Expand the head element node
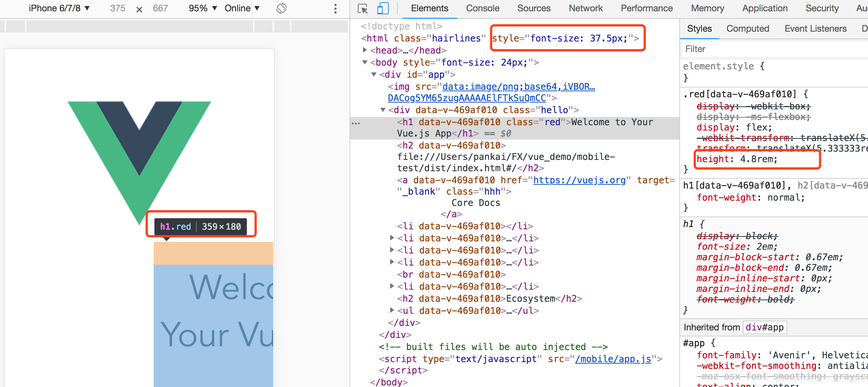The width and height of the screenshot is (868, 387). (365, 50)
